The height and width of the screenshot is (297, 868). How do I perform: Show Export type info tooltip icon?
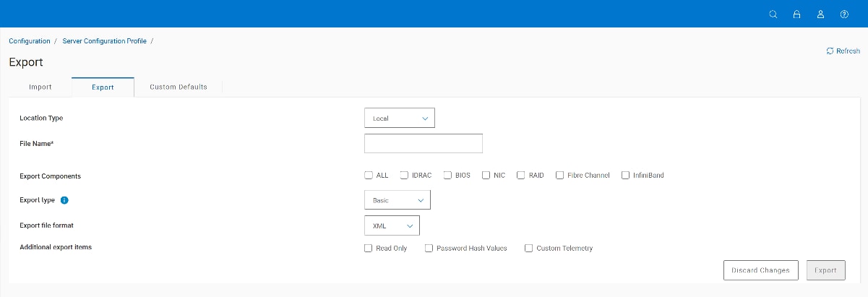click(64, 200)
